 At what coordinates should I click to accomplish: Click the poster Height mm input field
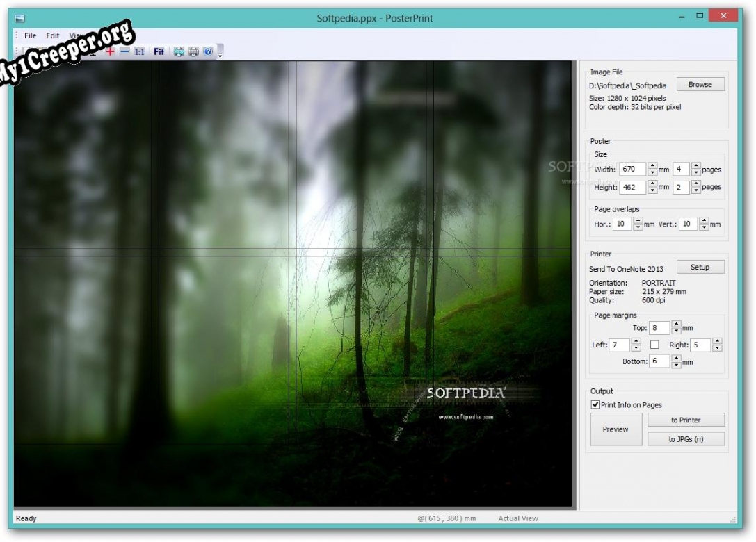click(632, 187)
